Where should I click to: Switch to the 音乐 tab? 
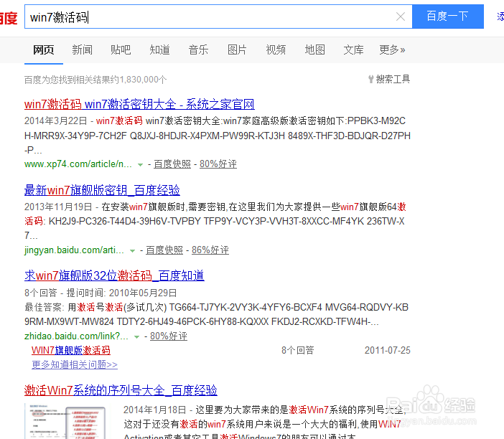pos(198,49)
